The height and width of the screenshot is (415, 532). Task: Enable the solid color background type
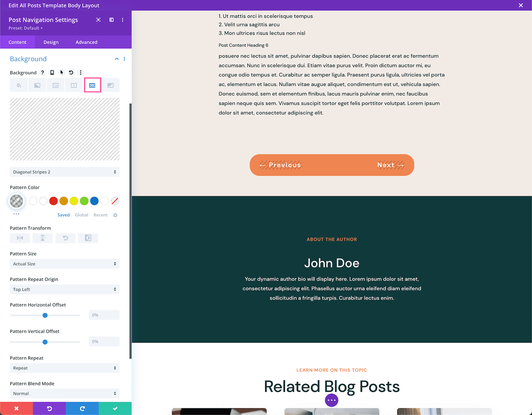pos(19,85)
